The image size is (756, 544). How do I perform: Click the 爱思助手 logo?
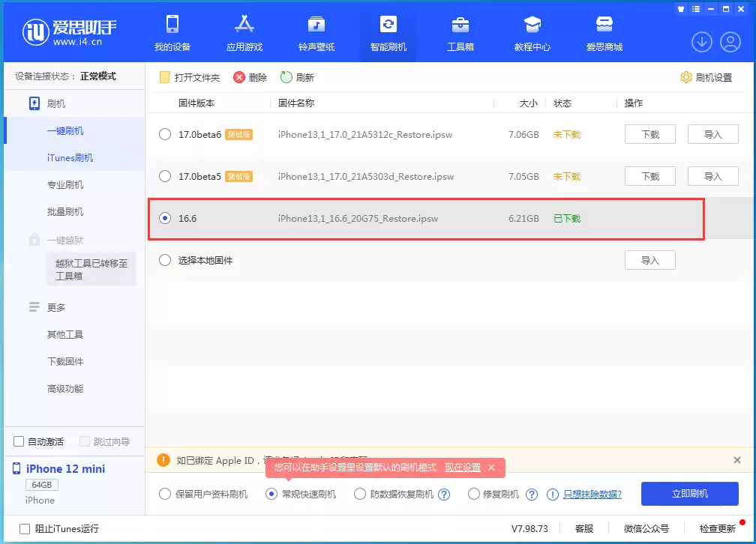(x=70, y=32)
